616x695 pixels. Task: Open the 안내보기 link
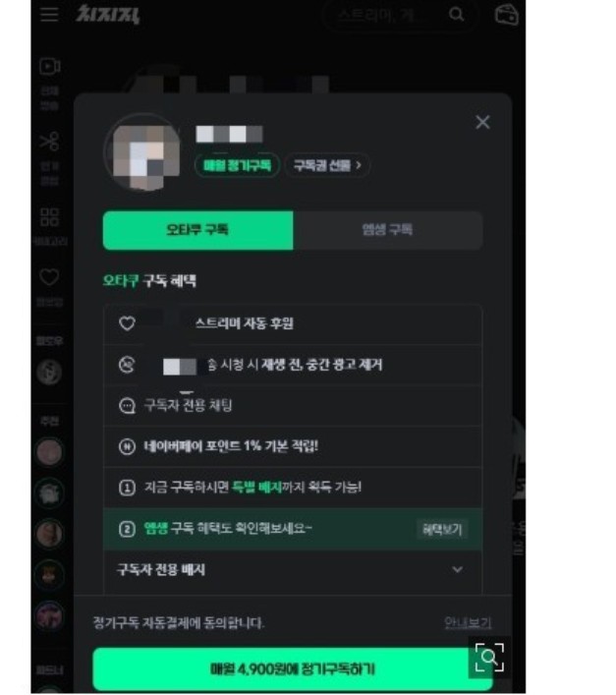[x=468, y=623]
